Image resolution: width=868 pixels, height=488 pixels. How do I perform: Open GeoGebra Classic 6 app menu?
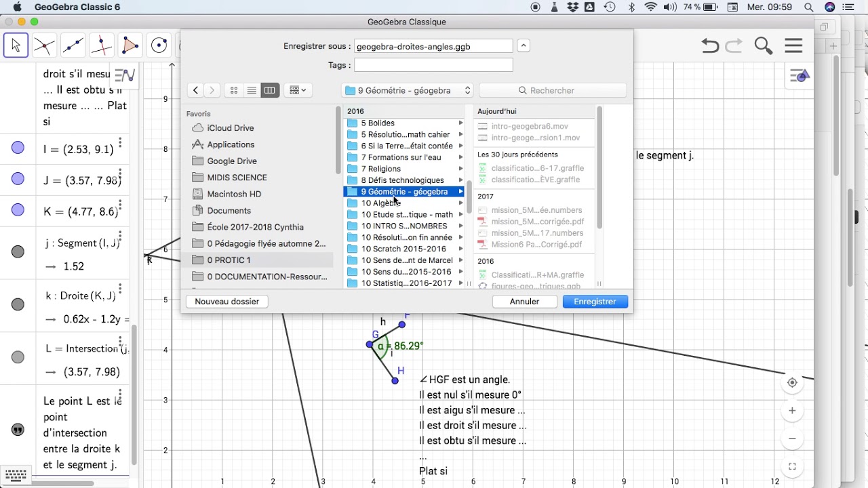click(77, 7)
